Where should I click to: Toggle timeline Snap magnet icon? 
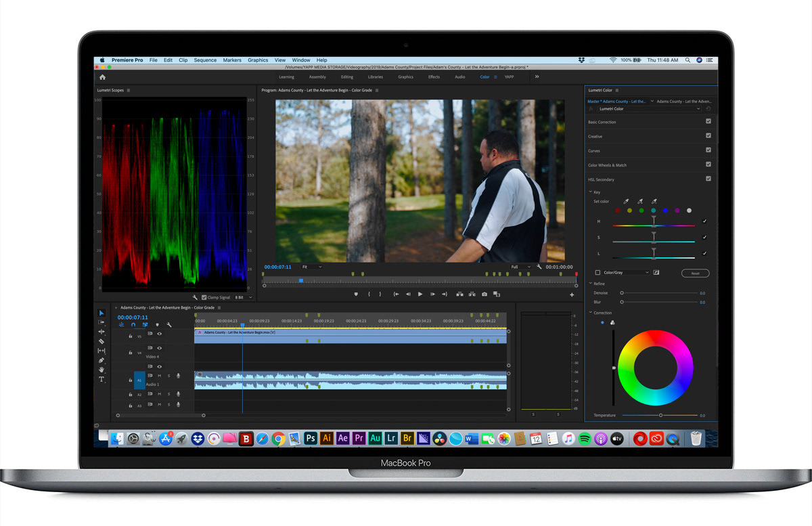[133, 325]
